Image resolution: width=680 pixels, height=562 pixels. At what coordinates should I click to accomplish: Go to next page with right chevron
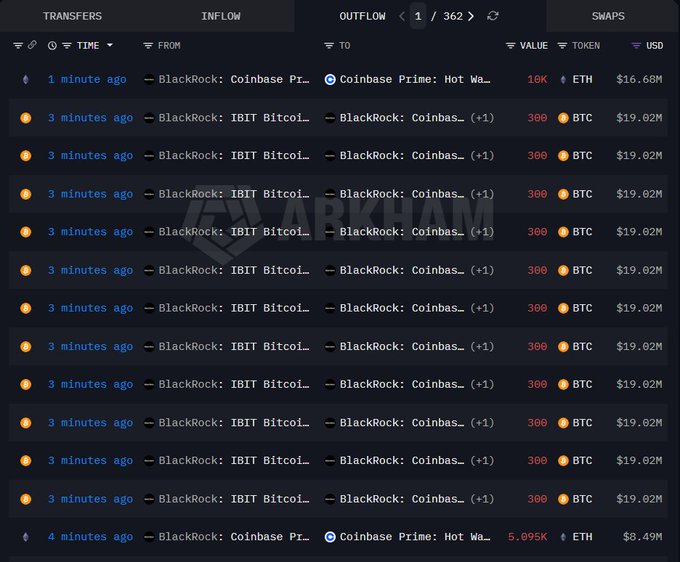(471, 16)
